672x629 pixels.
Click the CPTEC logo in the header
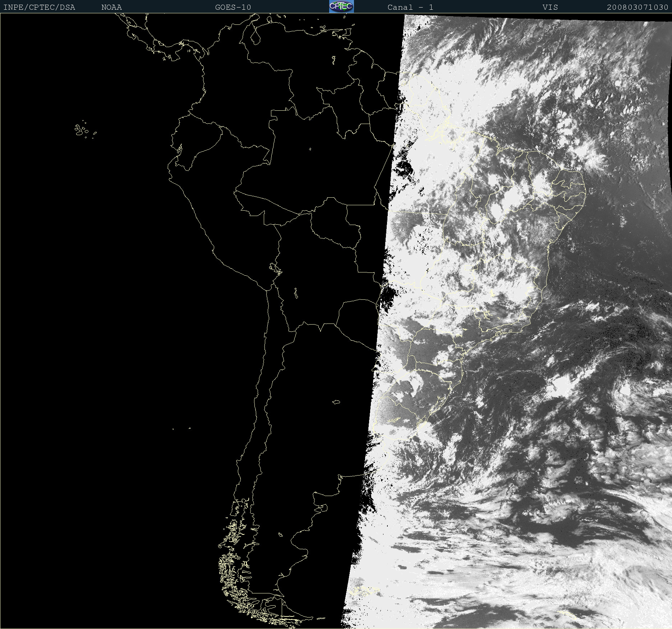tap(341, 6)
